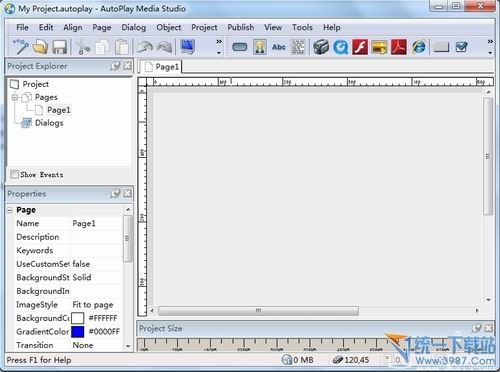Open the Help menu

[332, 27]
